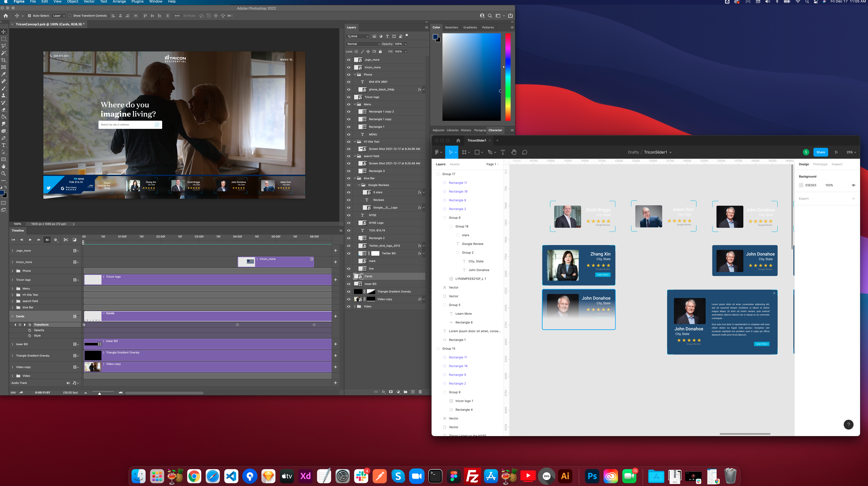Toggle Figma background visibility eye

click(854, 185)
